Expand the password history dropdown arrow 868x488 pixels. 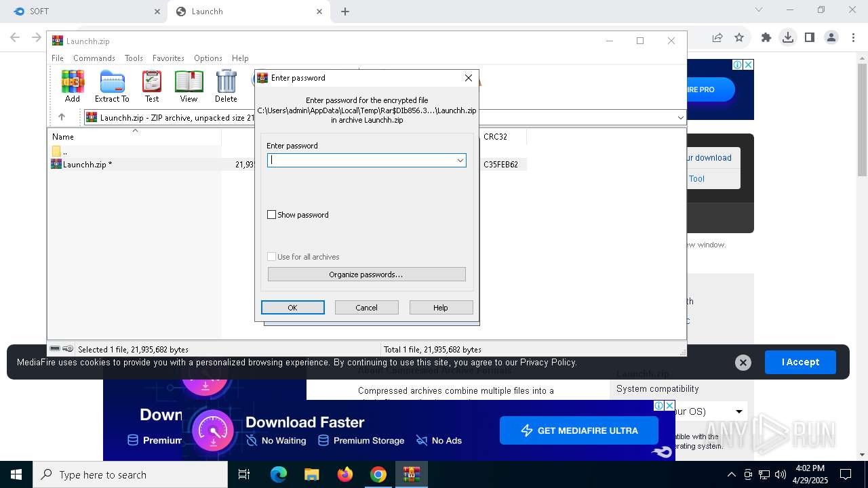point(460,161)
